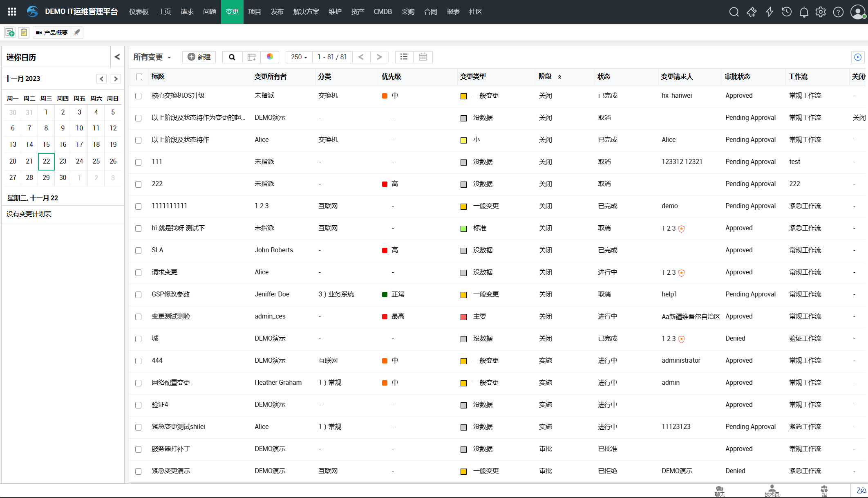Screen dimensions: 868x498
Task: Check the box for 核心交换机OS升级 row
Action: (x=139, y=96)
